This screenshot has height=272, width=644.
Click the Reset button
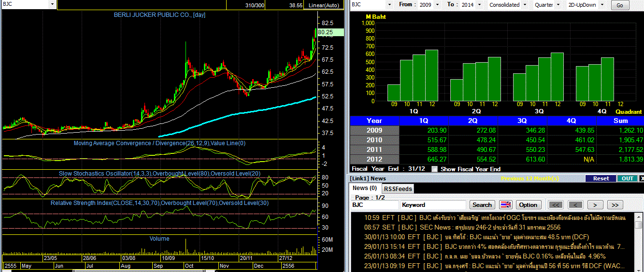tap(601, 178)
